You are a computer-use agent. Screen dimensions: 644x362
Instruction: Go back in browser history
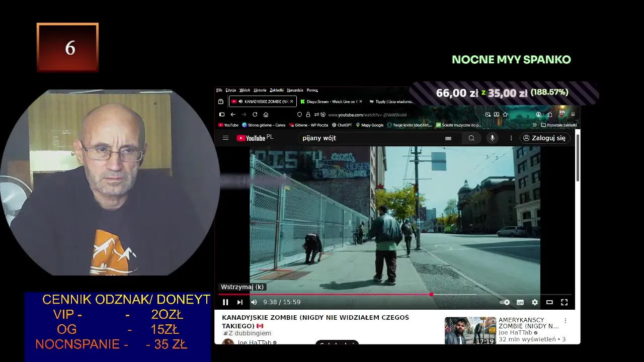(x=233, y=115)
